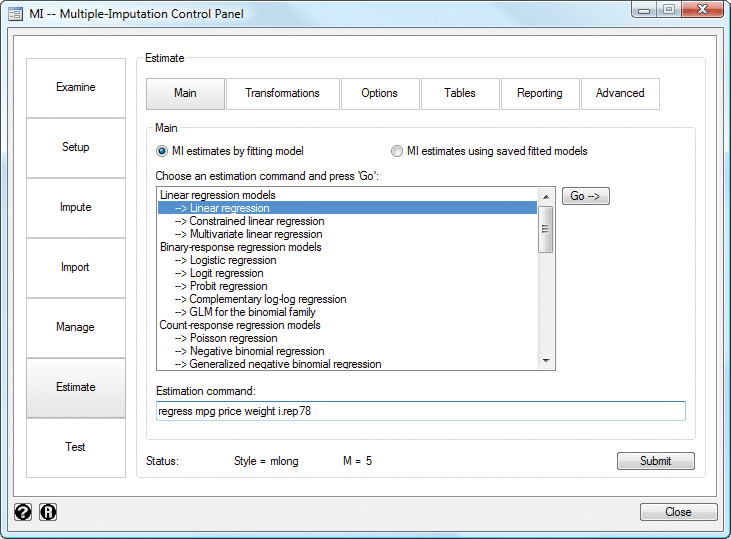Go to the Advanced tab
The image size is (731, 539).
(620, 94)
